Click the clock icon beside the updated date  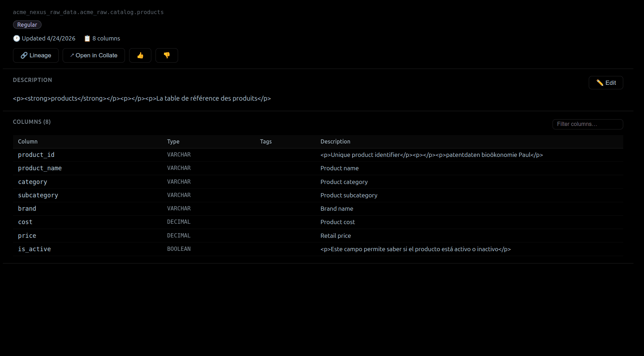pos(16,38)
